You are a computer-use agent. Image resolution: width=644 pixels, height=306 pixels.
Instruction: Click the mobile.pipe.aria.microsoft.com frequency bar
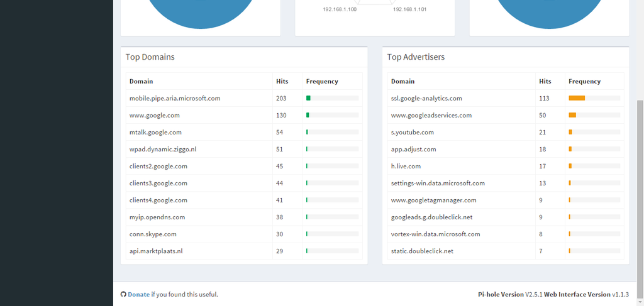coord(332,98)
